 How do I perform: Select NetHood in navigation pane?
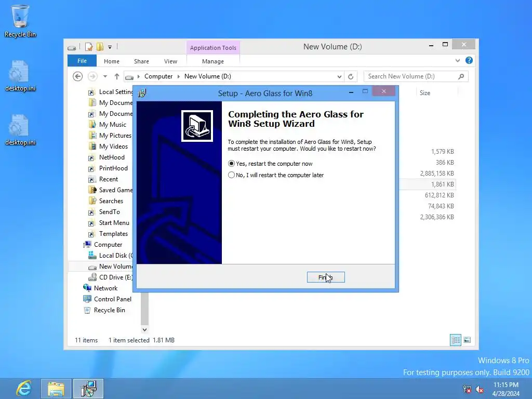click(107, 157)
